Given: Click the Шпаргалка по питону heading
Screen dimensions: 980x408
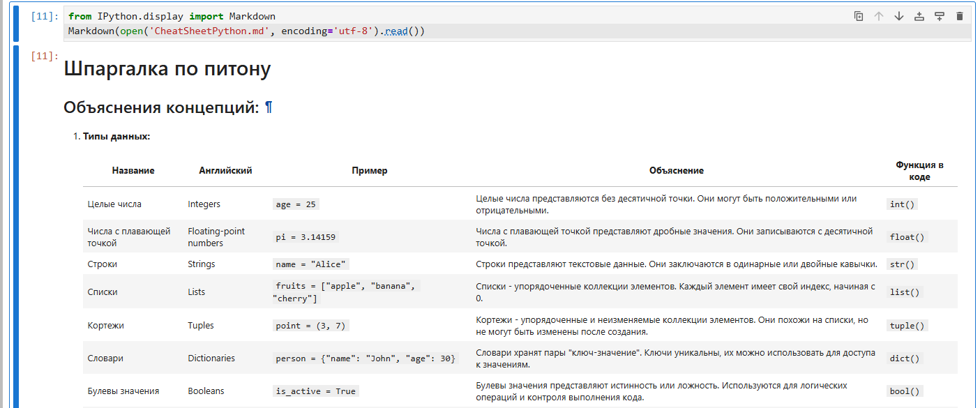Looking at the screenshot, I should point(167,69).
